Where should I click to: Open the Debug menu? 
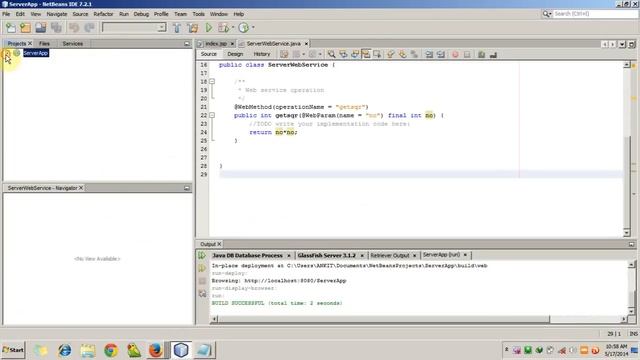141,14
